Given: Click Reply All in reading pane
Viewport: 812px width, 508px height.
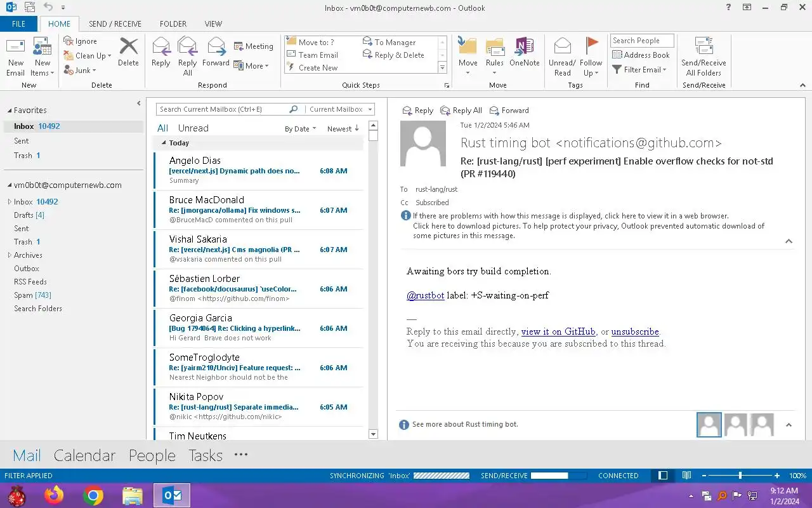Looking at the screenshot, I should point(462,110).
